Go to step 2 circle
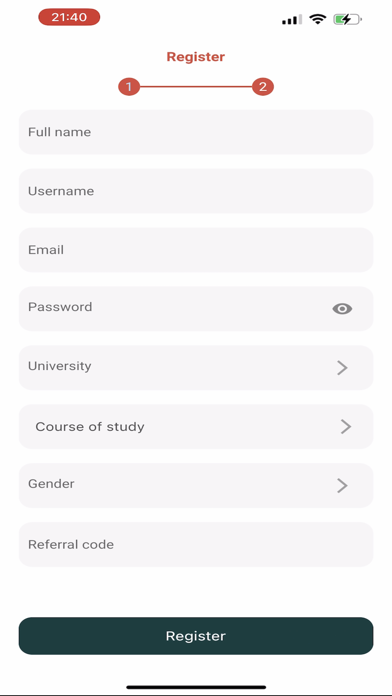 (x=263, y=87)
